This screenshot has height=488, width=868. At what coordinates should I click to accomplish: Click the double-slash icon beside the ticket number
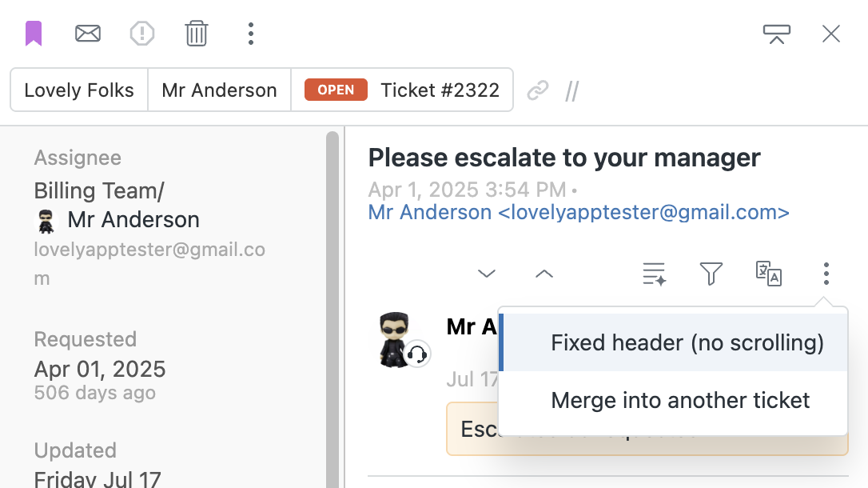coord(572,91)
